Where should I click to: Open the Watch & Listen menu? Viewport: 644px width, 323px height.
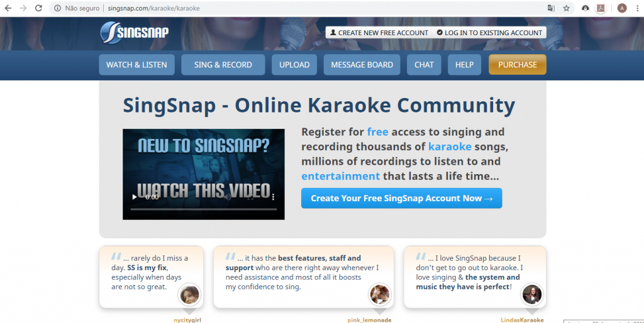click(x=136, y=65)
